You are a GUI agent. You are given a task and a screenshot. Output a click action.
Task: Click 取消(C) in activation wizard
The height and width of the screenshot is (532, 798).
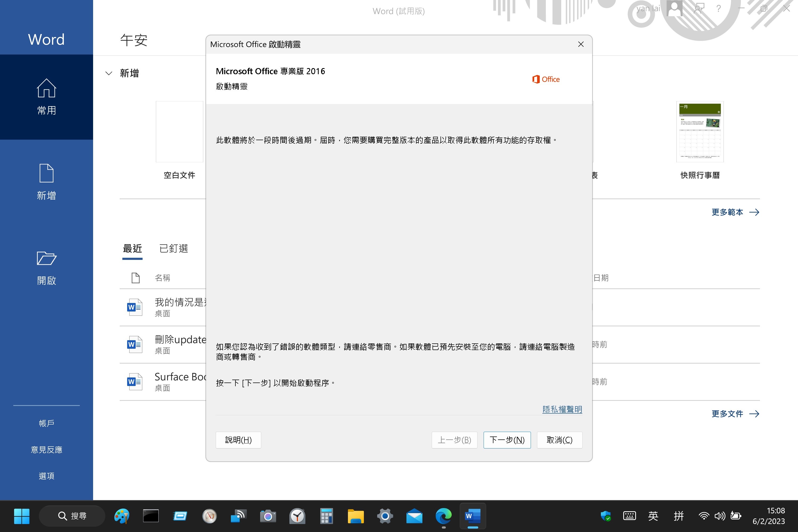(559, 440)
